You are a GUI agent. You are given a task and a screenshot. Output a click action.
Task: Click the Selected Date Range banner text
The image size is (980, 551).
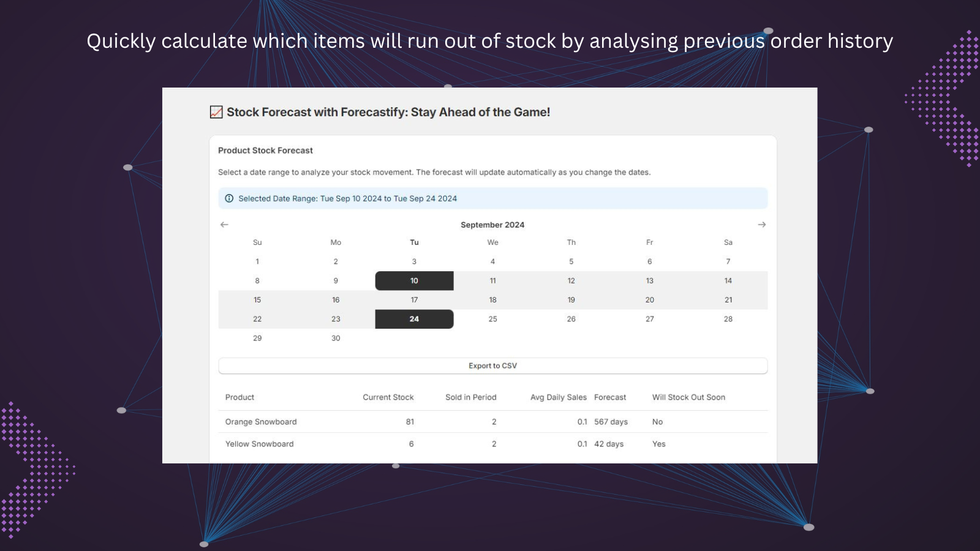tap(347, 198)
